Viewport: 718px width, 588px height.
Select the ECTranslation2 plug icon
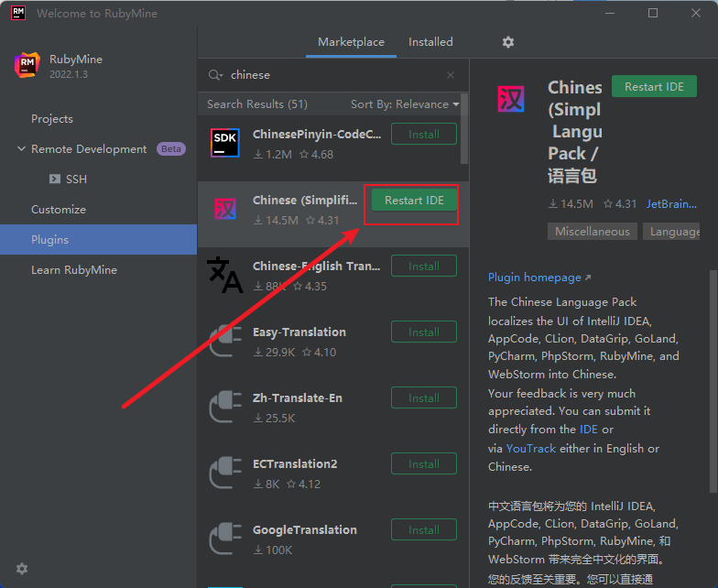(x=225, y=473)
